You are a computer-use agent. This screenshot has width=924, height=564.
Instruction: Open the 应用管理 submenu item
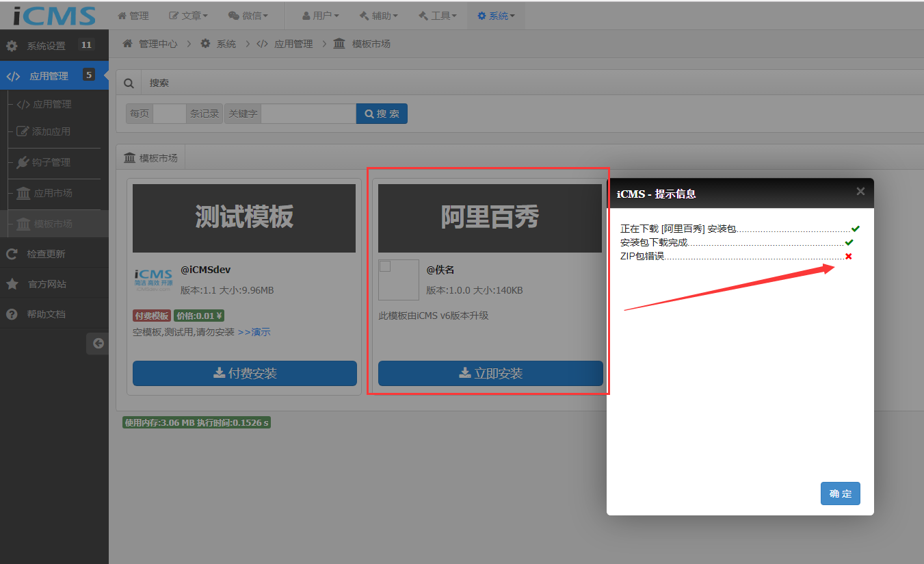coord(52,105)
